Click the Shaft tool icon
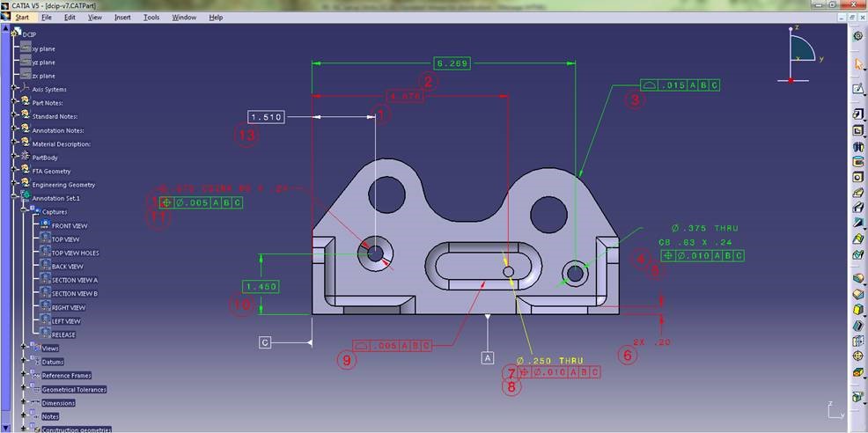 pos(858,146)
